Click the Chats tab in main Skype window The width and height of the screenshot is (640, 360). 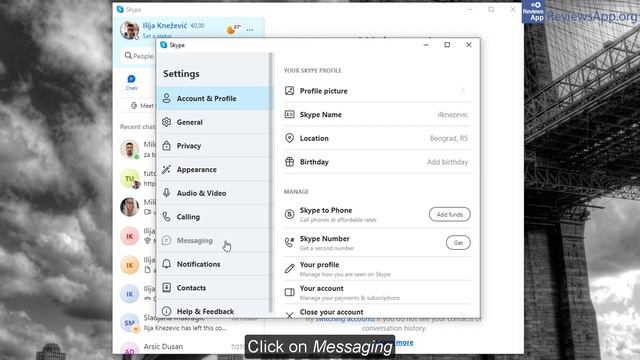131,82
